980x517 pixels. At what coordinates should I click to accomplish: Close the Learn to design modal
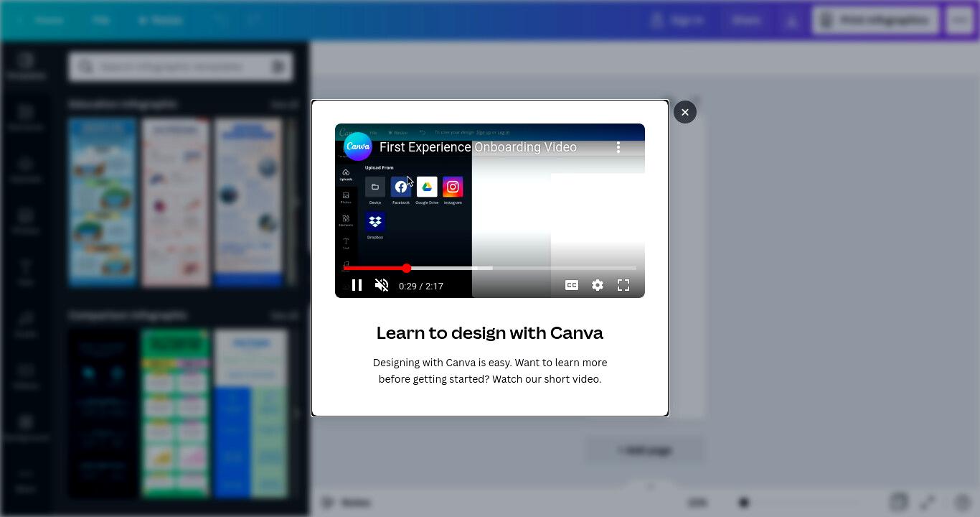[x=684, y=112]
